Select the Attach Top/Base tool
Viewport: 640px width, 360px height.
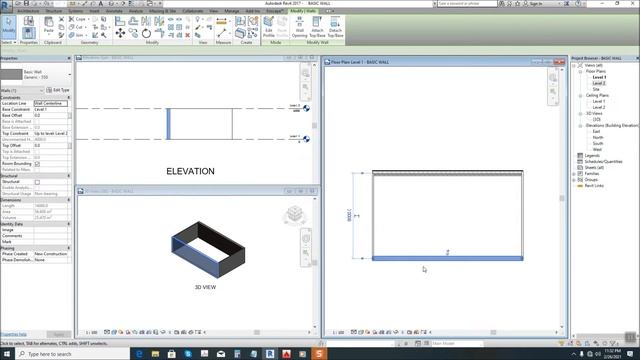click(317, 27)
